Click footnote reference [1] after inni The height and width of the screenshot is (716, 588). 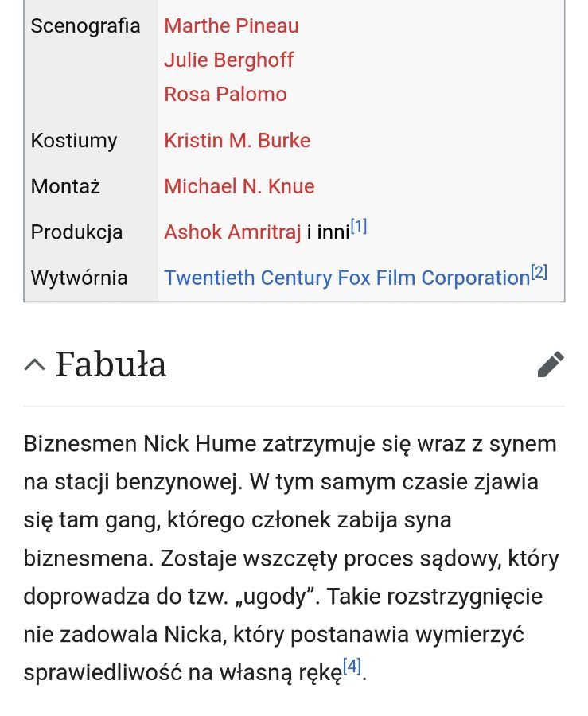coord(359,227)
